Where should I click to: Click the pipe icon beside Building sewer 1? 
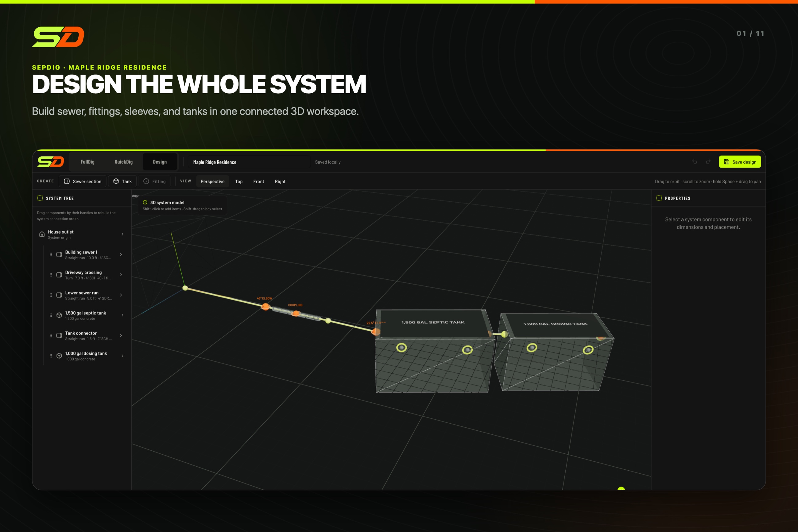tap(59, 254)
